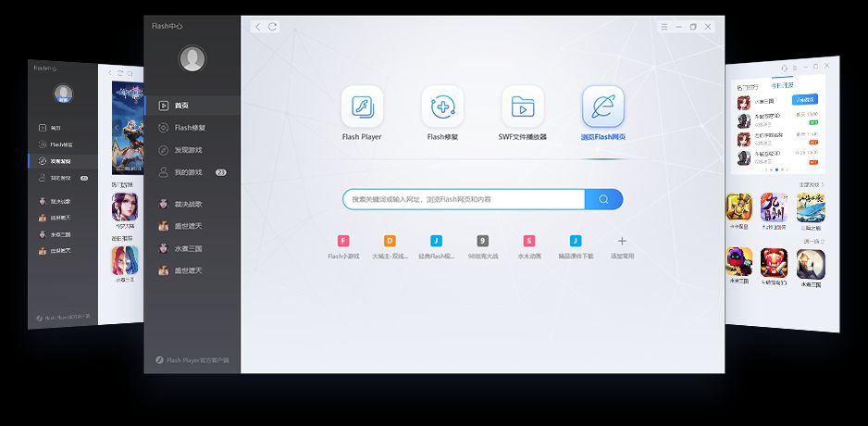
Task: Open the blue sea ship game icon in right window
Action: click(x=811, y=207)
